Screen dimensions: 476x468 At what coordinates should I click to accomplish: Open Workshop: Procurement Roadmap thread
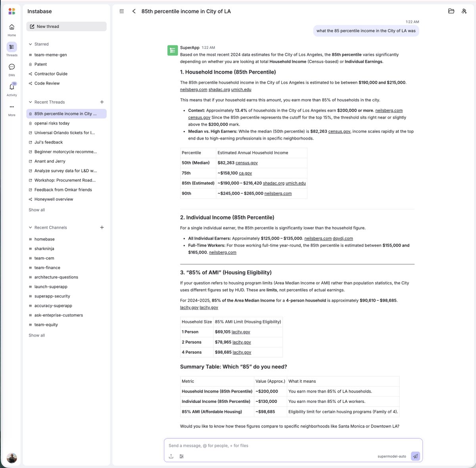(67, 180)
